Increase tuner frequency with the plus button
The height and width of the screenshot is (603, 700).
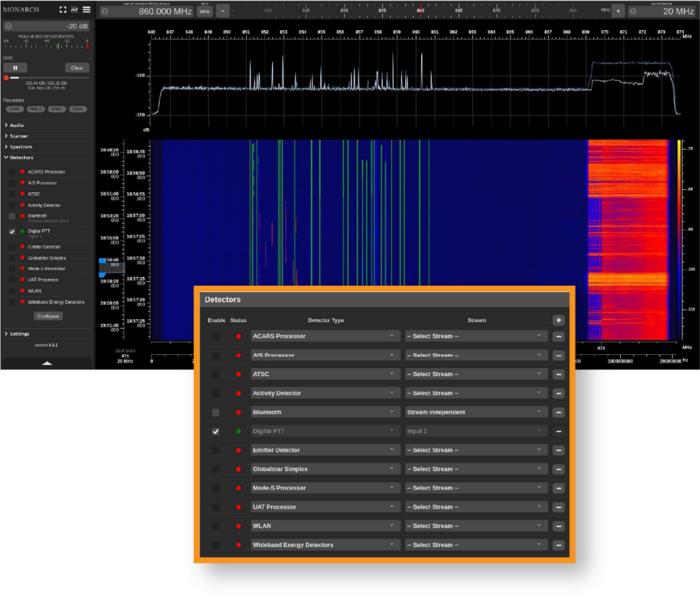617,11
